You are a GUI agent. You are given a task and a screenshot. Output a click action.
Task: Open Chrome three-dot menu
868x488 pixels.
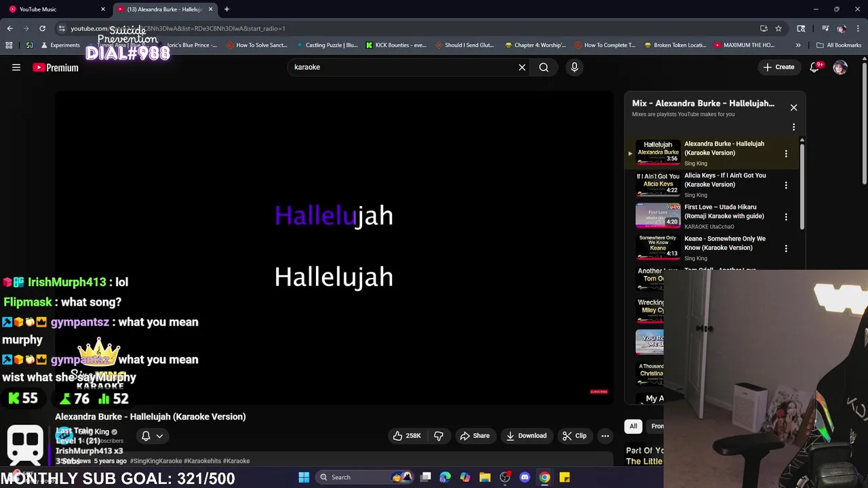859,28
